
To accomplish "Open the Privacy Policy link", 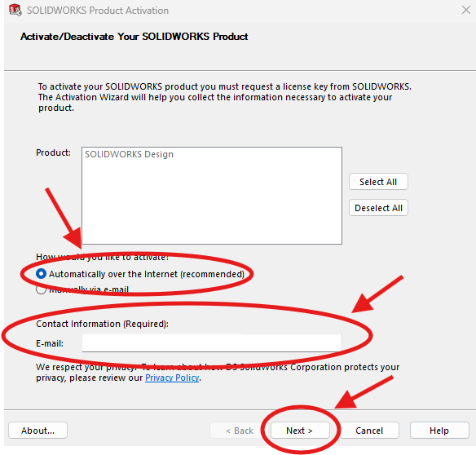I will click(x=172, y=378).
